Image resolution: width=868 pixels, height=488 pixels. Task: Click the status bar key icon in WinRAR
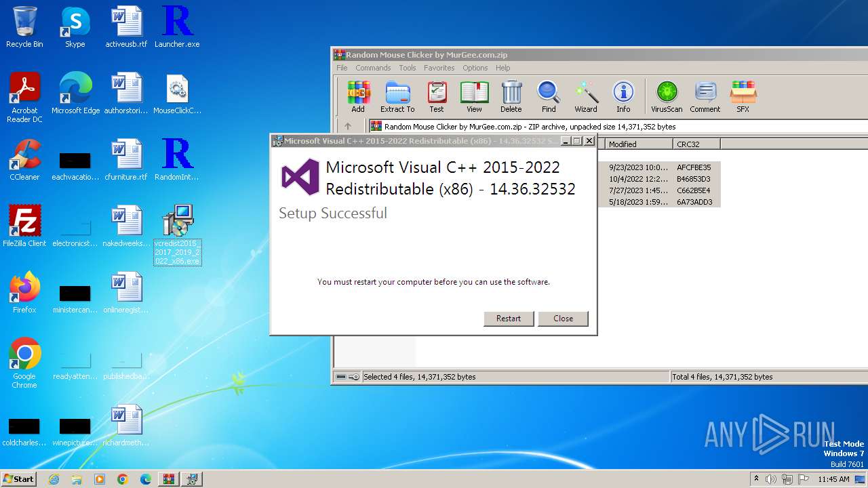pos(354,377)
